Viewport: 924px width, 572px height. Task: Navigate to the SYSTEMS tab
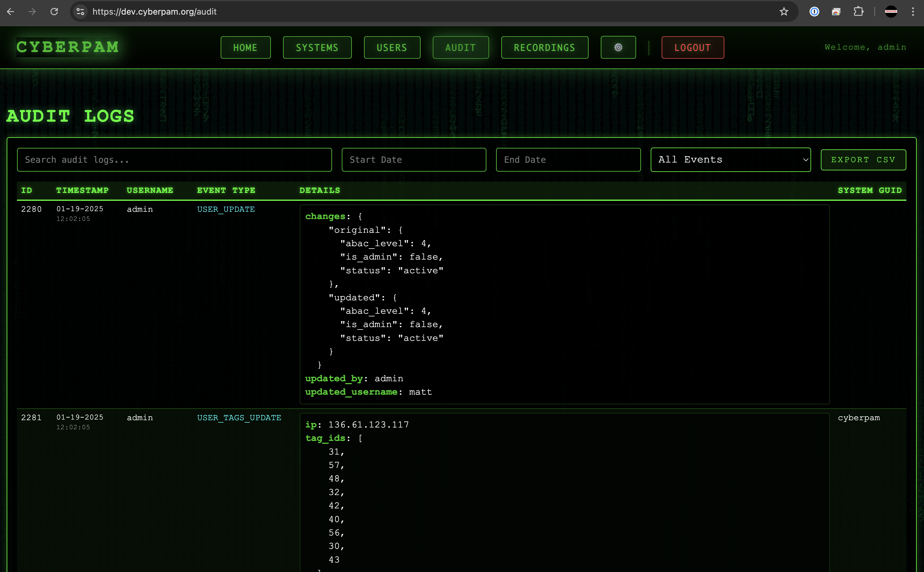point(317,47)
